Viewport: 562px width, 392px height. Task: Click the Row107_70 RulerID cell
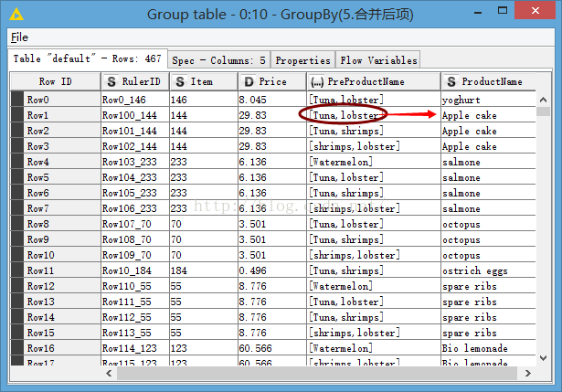[135, 224]
